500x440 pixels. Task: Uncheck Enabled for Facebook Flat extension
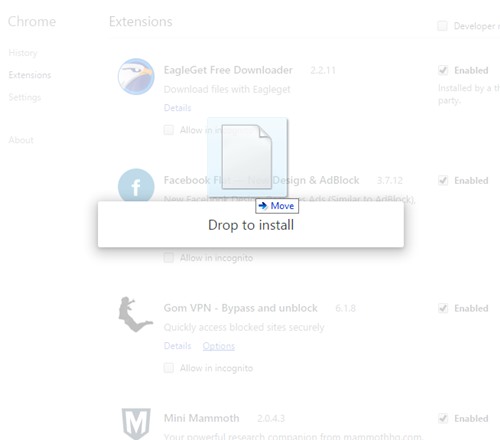tap(443, 180)
